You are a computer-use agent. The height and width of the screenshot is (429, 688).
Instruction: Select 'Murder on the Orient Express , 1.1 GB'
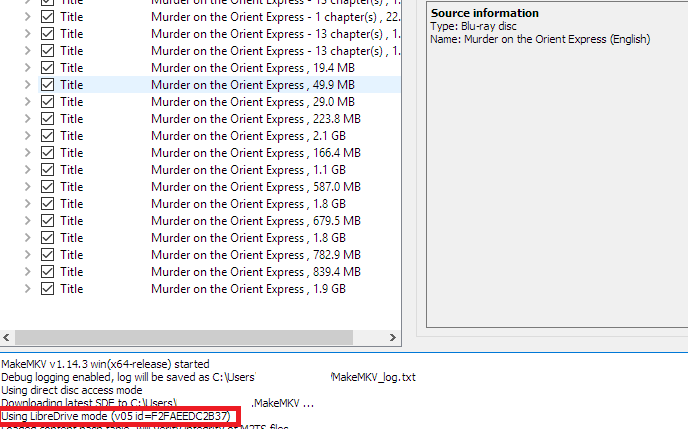248,170
